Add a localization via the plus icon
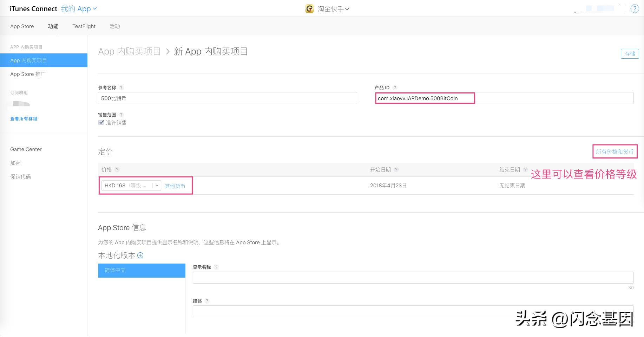Image resolution: width=644 pixels, height=337 pixels. tap(140, 255)
